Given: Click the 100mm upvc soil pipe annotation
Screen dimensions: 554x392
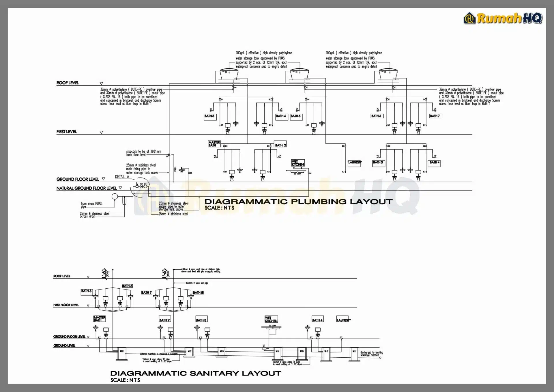Looking at the screenshot, I should (x=197, y=283).
